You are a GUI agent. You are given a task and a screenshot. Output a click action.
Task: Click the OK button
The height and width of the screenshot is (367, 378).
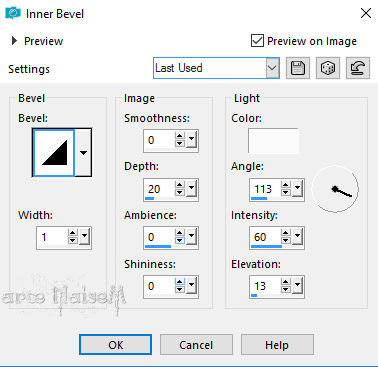[115, 345]
